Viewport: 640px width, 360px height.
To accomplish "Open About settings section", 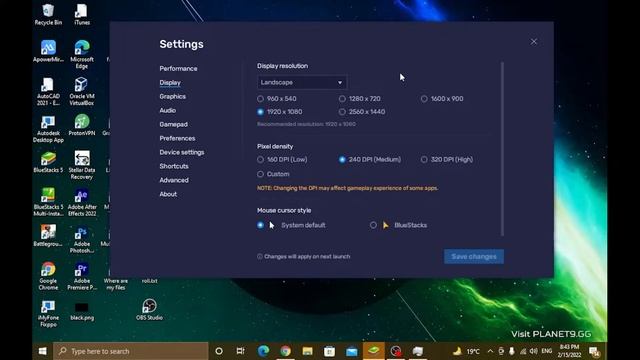I will (168, 194).
